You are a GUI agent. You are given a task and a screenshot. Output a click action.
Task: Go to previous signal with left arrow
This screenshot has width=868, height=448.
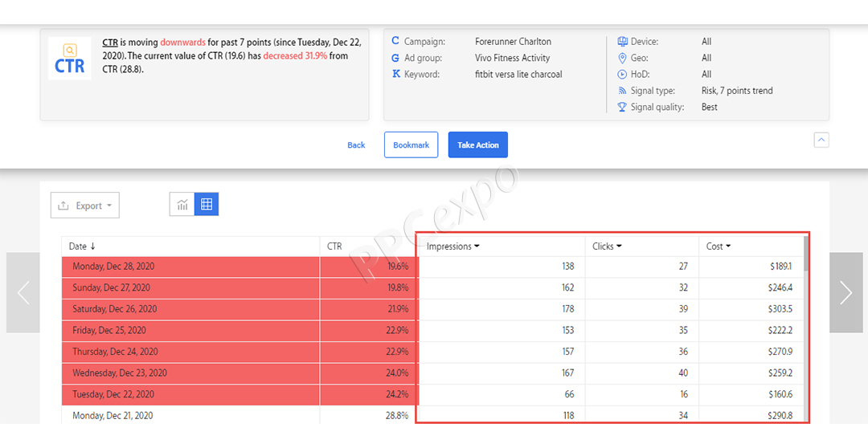point(23,292)
